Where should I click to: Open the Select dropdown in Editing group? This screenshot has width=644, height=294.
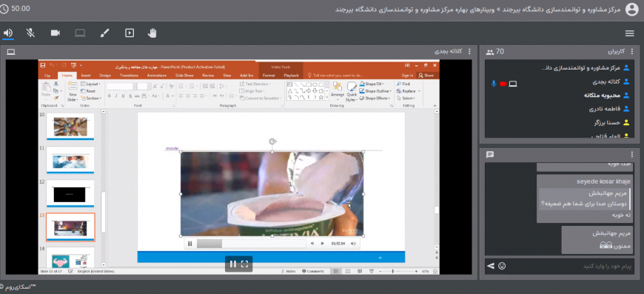(x=406, y=98)
